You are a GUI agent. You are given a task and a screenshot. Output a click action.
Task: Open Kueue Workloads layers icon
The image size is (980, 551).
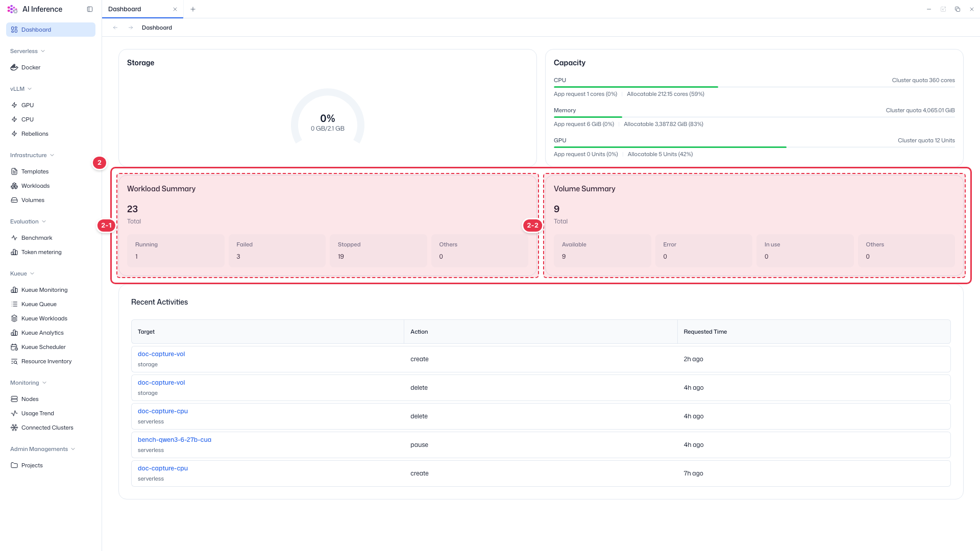coord(14,318)
